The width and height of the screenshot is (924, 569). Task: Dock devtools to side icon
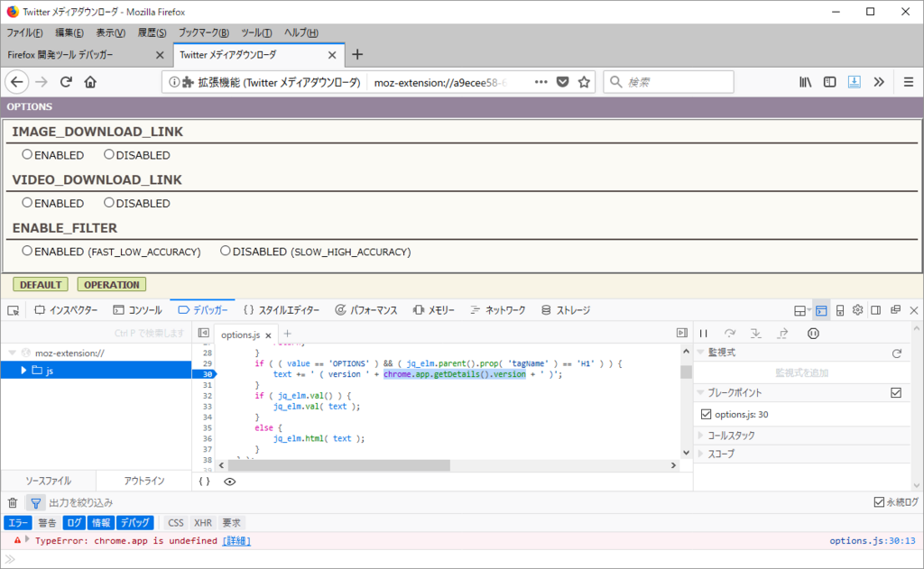(x=875, y=310)
